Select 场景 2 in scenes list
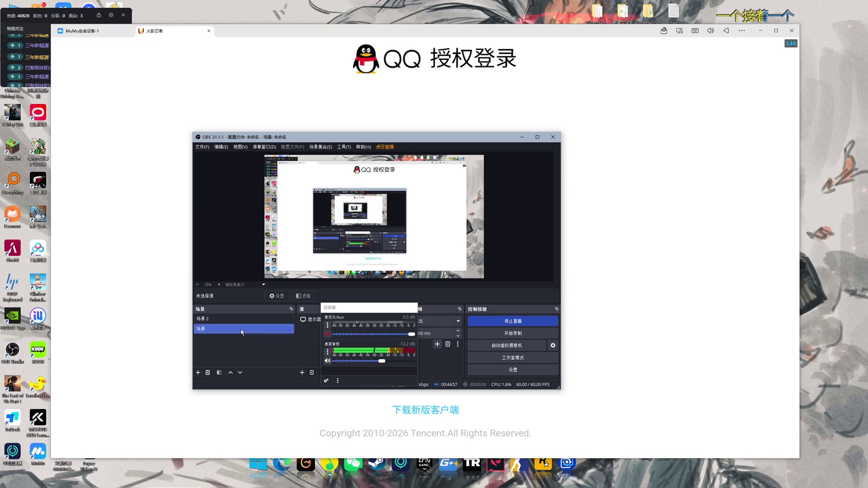Screen dimensions: 868x488 pyautogui.click(x=244, y=319)
